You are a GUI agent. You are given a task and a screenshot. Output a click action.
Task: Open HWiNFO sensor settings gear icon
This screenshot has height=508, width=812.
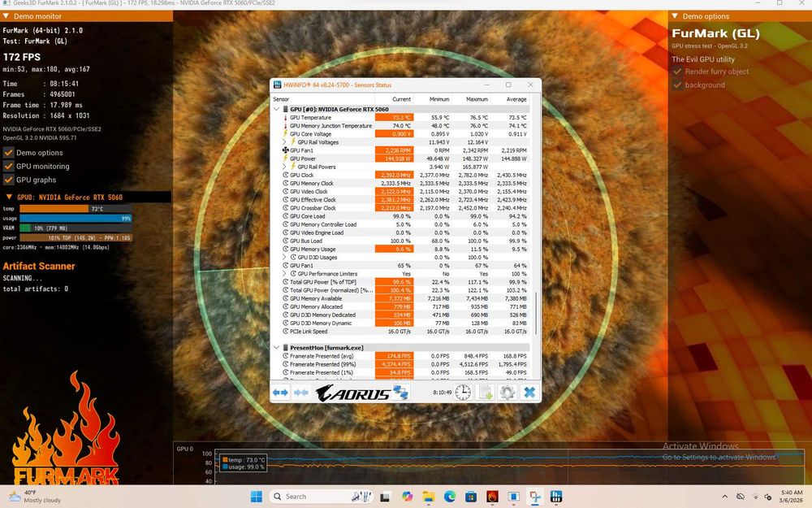tap(507, 393)
